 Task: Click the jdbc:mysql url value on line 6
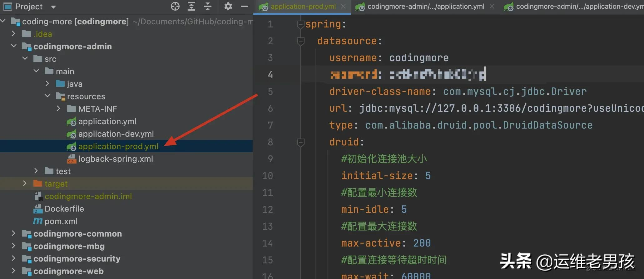[501, 108]
